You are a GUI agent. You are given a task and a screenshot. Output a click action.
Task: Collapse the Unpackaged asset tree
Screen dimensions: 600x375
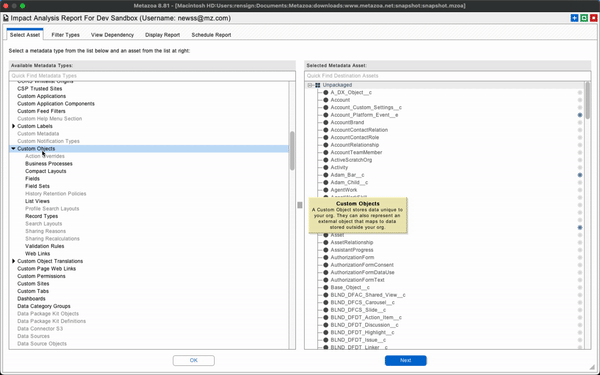(x=310, y=85)
